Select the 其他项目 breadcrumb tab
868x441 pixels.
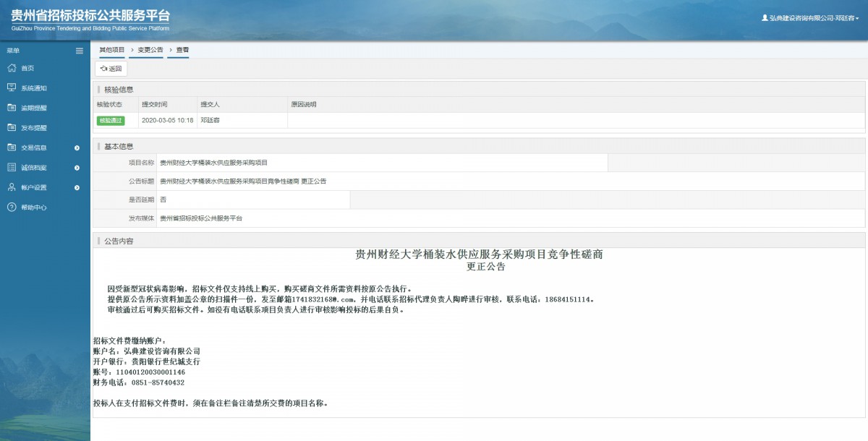click(112, 50)
